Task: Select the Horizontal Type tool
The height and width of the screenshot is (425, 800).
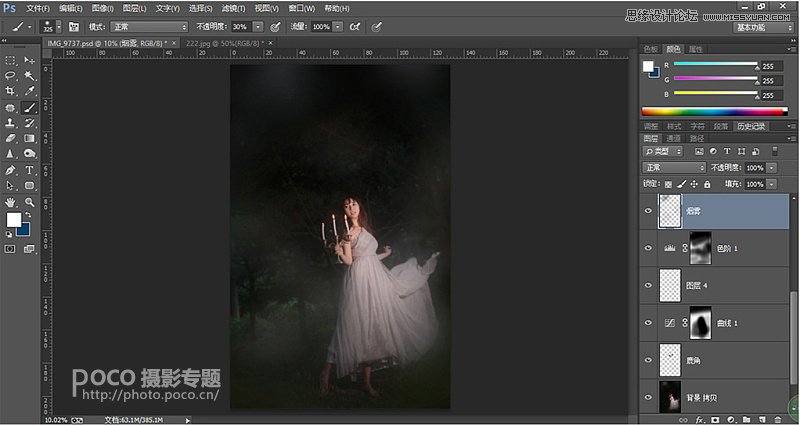Action: pyautogui.click(x=30, y=170)
